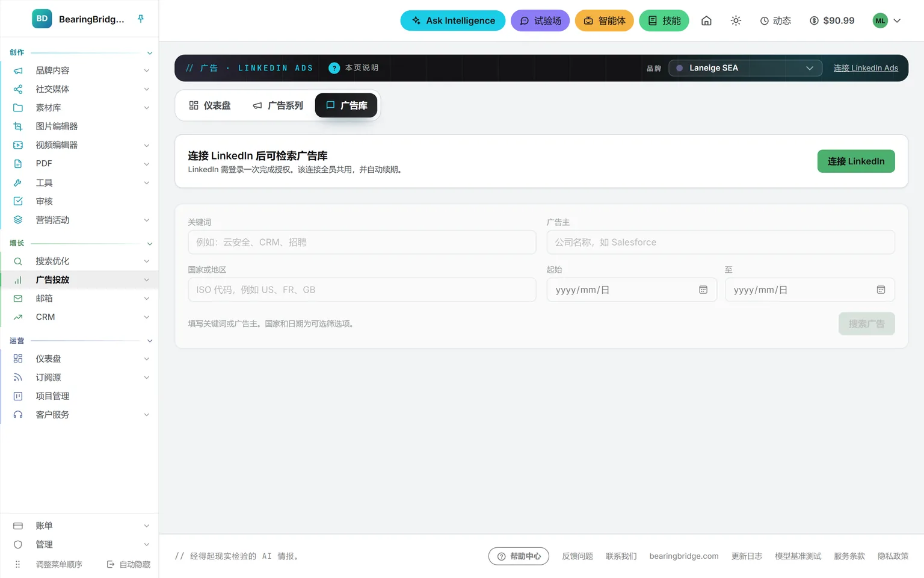Open 审核 checkmark icon
The width and height of the screenshot is (924, 578).
pyautogui.click(x=18, y=201)
